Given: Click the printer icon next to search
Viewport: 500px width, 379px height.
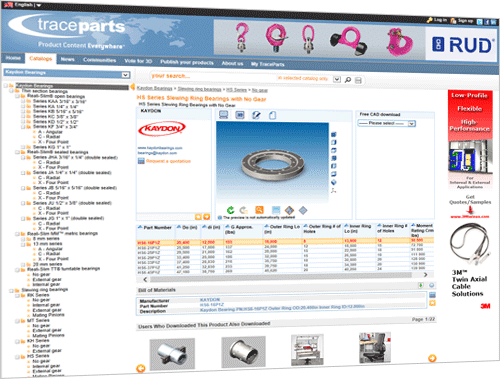Looking at the screenshot, I should click(x=358, y=80).
